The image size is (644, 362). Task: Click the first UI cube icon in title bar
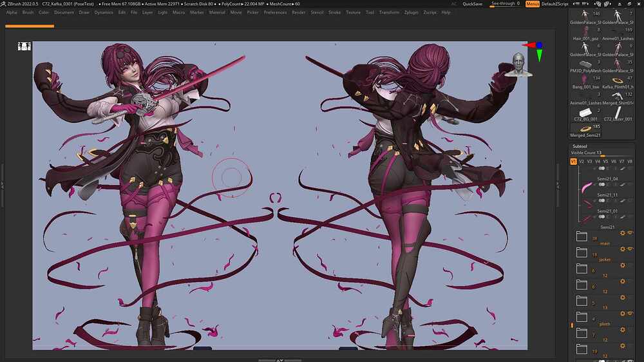[x=598, y=4]
